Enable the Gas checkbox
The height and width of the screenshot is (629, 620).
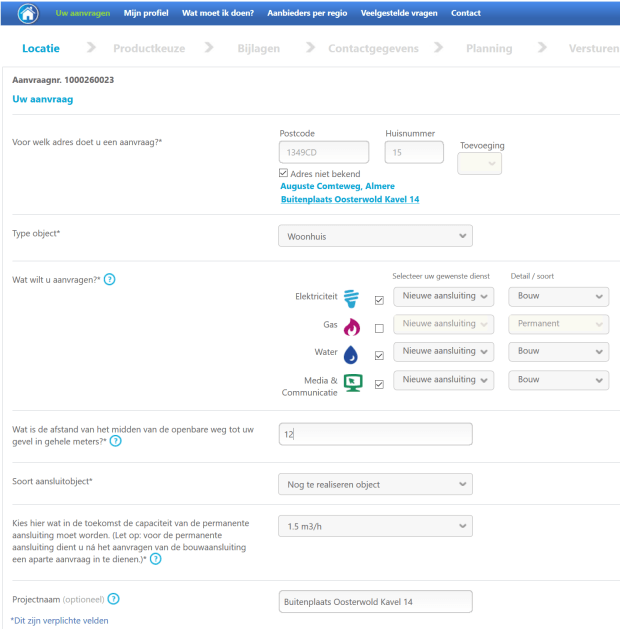point(378,328)
